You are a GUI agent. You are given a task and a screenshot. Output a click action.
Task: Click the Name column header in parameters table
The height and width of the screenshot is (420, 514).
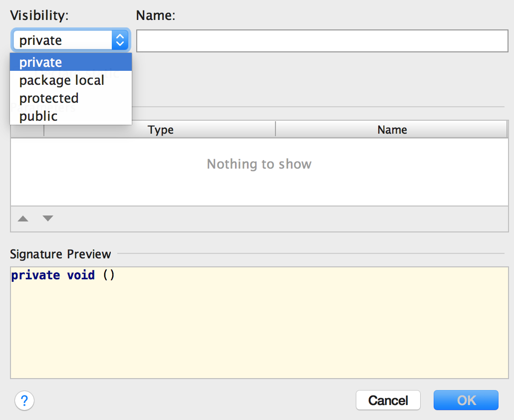tap(392, 130)
